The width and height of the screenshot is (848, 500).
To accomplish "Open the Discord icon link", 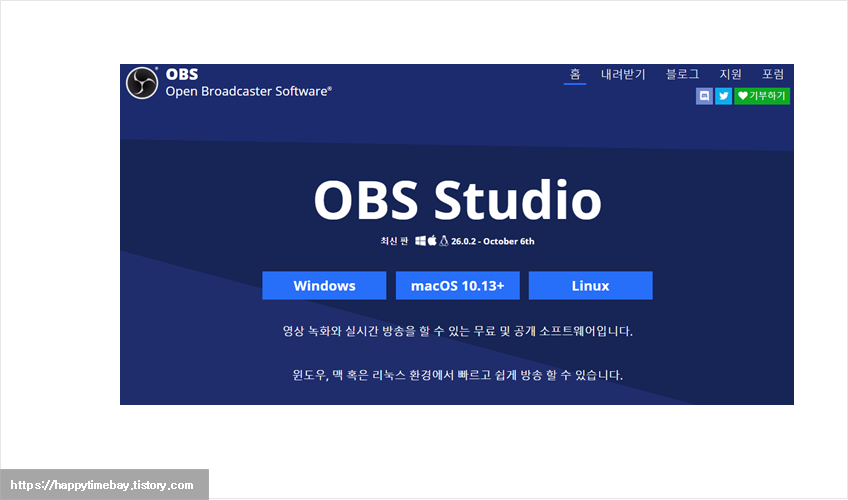I will (x=704, y=96).
